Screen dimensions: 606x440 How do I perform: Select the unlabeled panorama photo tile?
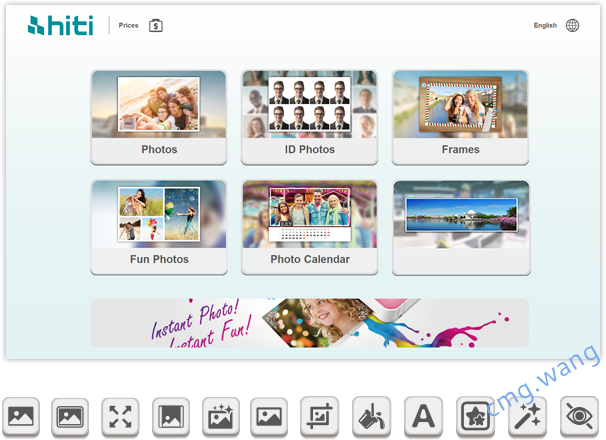point(460,227)
